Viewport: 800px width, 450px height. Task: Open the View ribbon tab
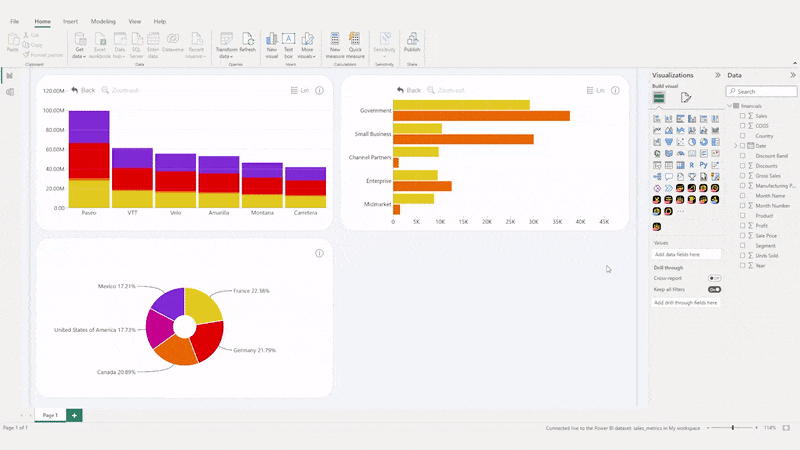click(134, 21)
